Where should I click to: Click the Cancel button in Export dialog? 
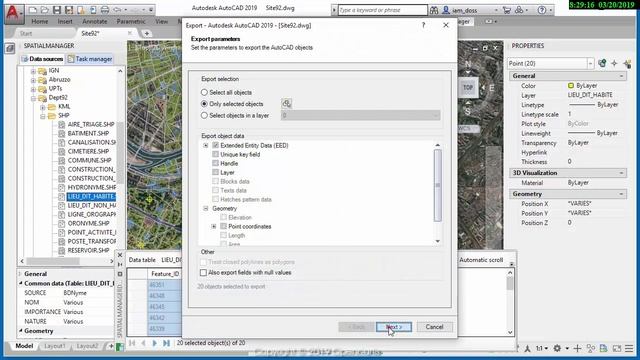[x=434, y=327]
